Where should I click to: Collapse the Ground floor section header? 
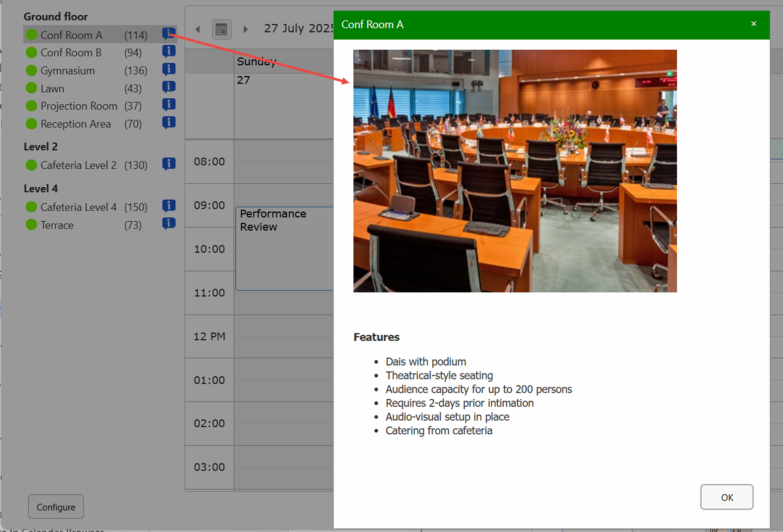pyautogui.click(x=56, y=16)
